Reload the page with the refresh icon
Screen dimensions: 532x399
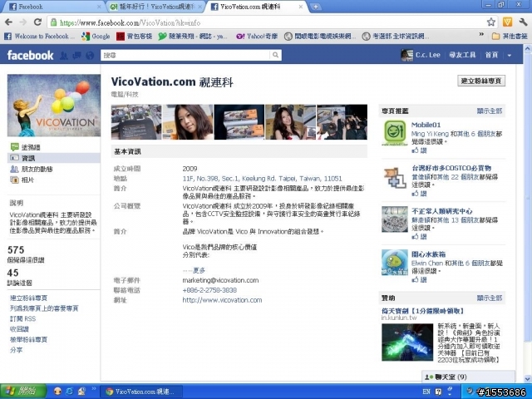(37, 22)
